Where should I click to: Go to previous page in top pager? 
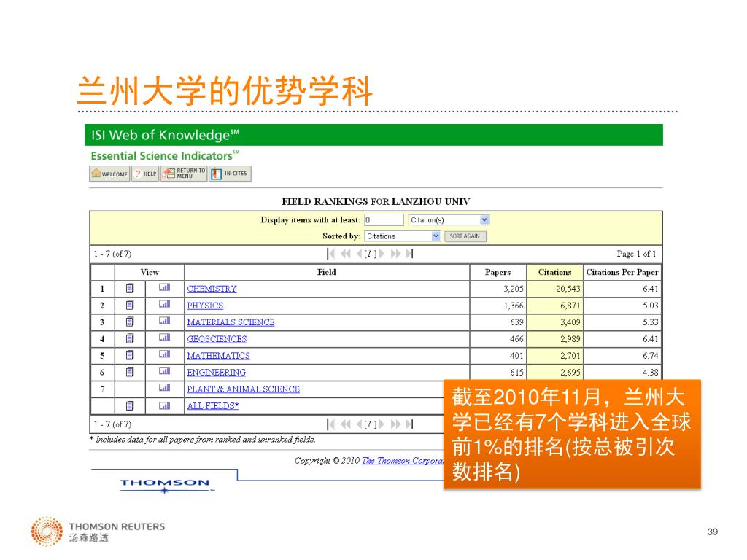pyautogui.click(x=359, y=254)
